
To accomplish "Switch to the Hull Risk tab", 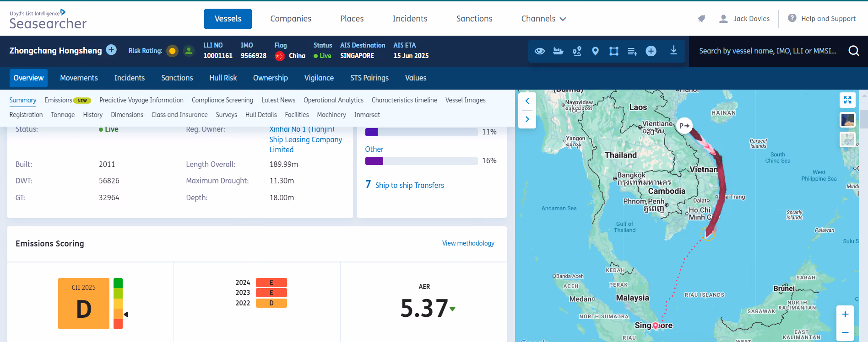I will pos(223,78).
